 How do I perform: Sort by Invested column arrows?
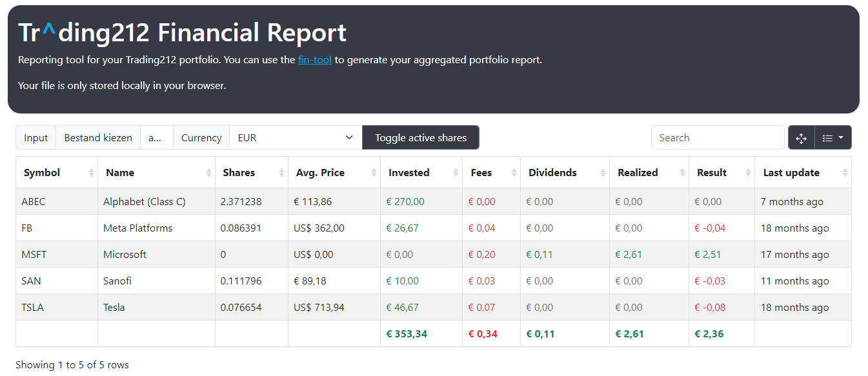coord(456,173)
